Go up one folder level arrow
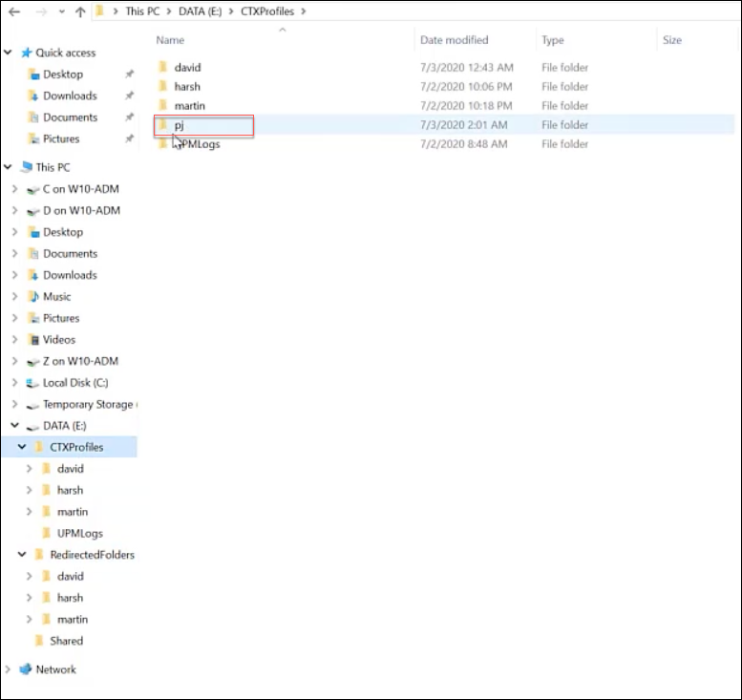Image resolution: width=742 pixels, height=700 pixels. point(80,11)
